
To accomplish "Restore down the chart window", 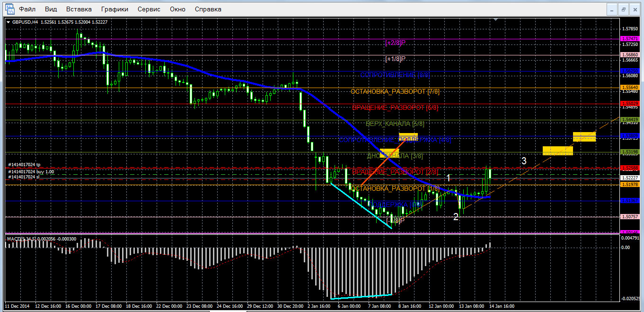I will coord(624,9).
